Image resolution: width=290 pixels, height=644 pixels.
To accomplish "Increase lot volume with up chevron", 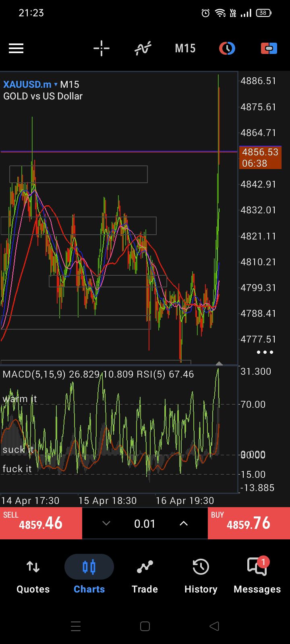I will coord(183,523).
